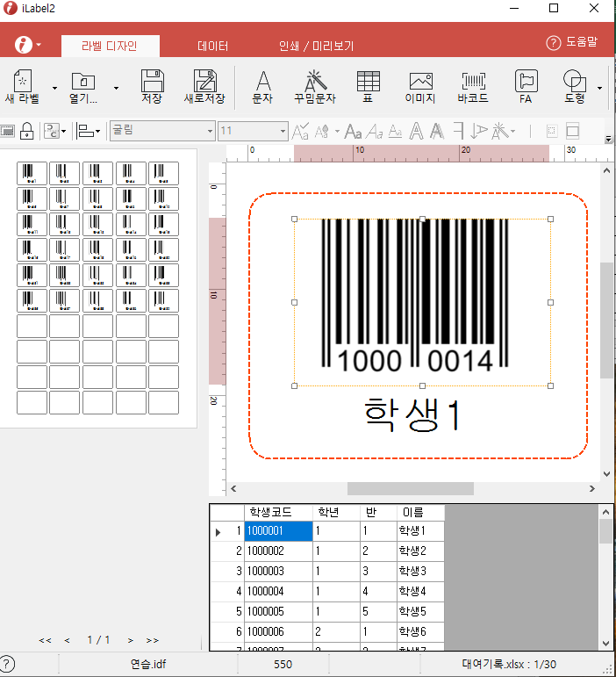The width and height of the screenshot is (616, 677).
Task: Click the italic Aa text style icon
Action: click(375, 131)
